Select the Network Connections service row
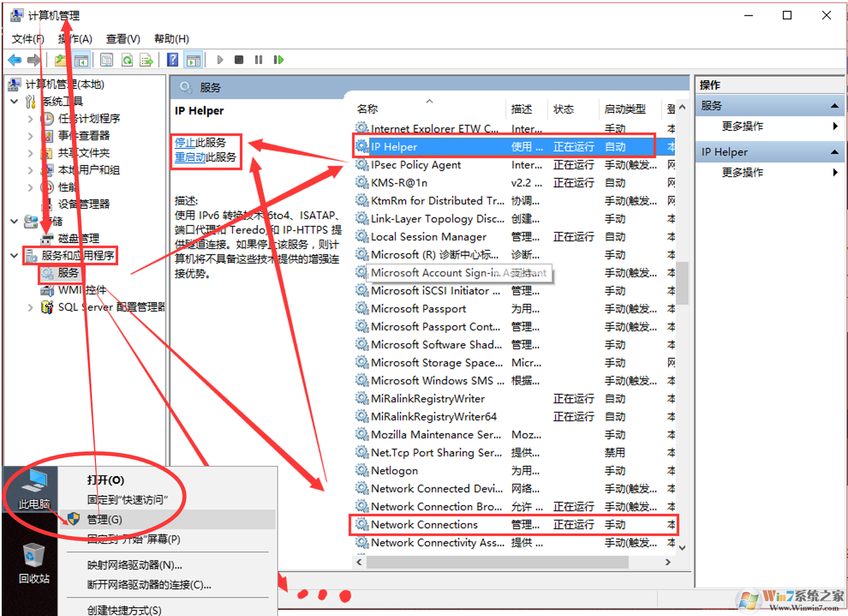The image size is (848, 616). 424,525
